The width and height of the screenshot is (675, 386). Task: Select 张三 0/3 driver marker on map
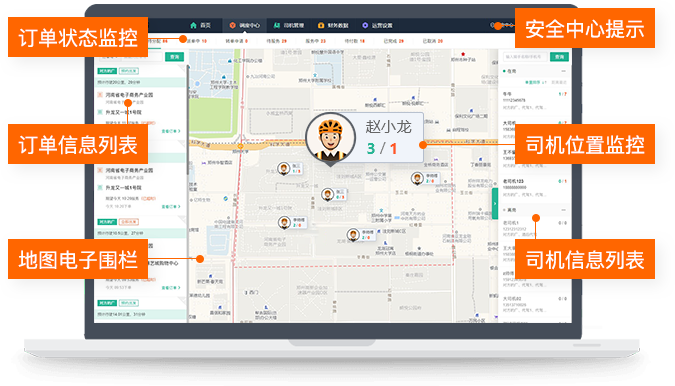tap(334, 194)
